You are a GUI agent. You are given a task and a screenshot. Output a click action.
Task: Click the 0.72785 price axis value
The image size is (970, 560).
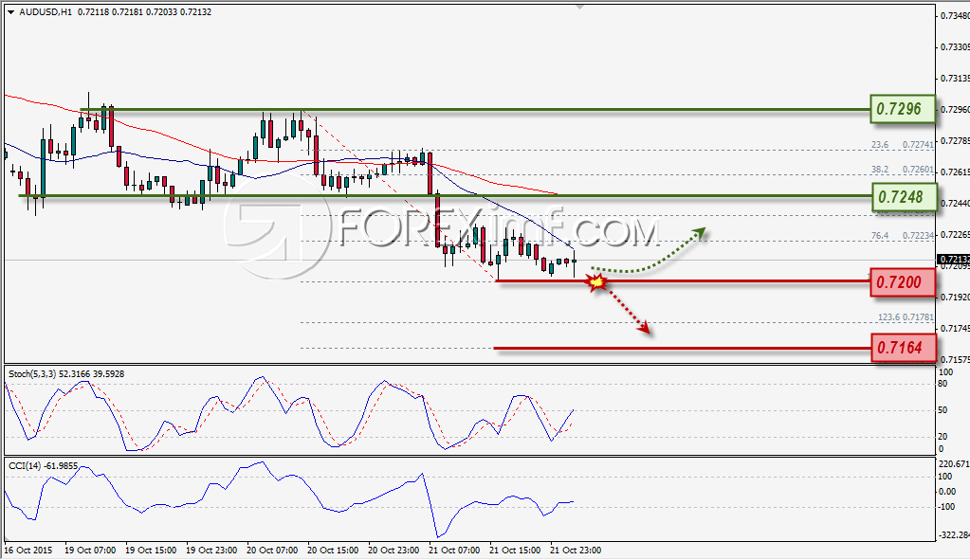[x=955, y=141]
